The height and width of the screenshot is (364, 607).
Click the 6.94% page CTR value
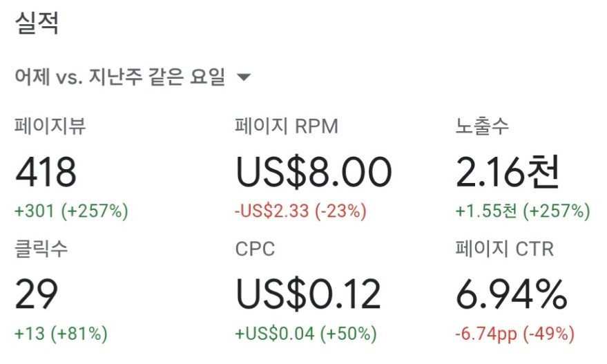[512, 294]
